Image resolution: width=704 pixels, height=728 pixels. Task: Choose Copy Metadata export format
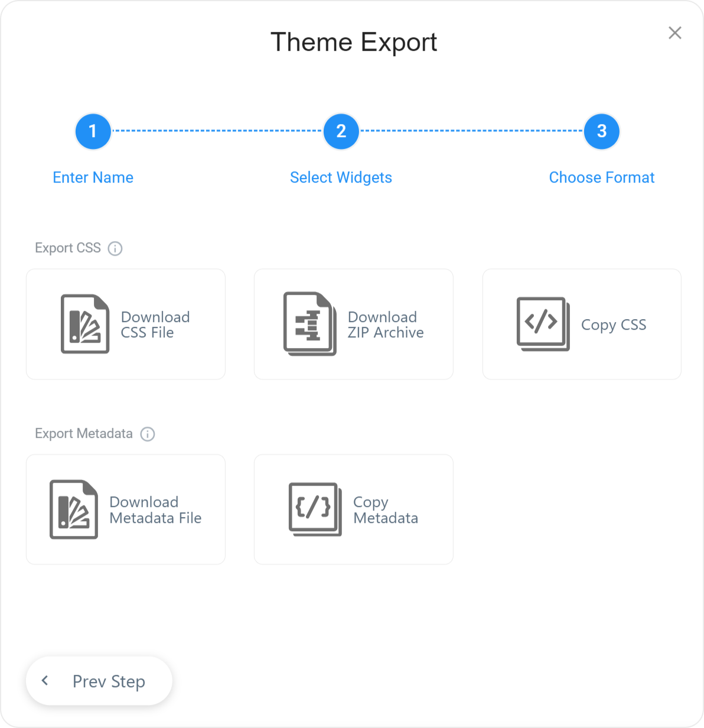point(353,509)
